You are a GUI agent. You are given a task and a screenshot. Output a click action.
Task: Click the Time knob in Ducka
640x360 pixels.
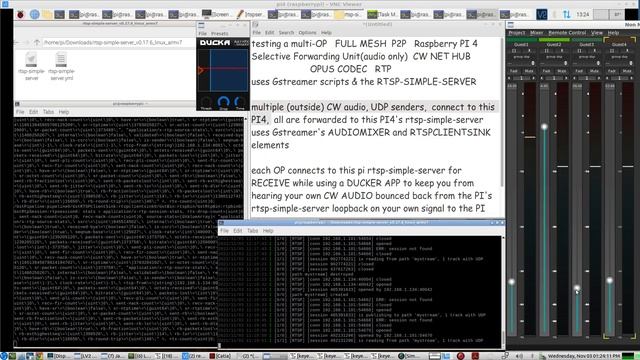click(x=240, y=101)
